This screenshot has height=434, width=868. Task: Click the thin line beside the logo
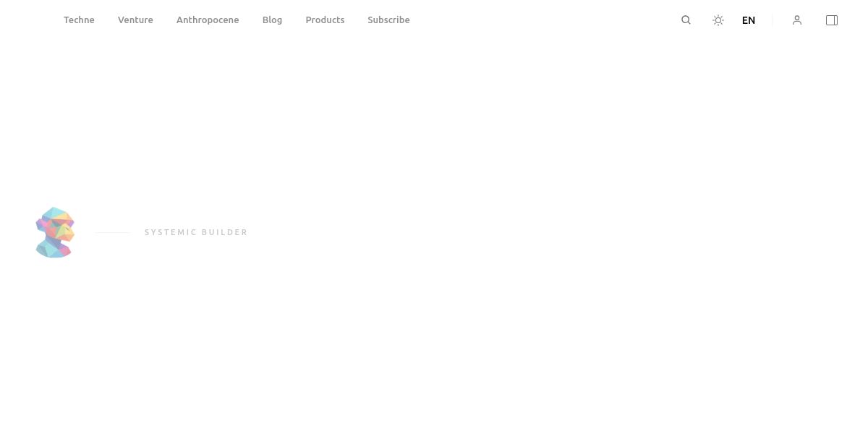click(x=113, y=232)
